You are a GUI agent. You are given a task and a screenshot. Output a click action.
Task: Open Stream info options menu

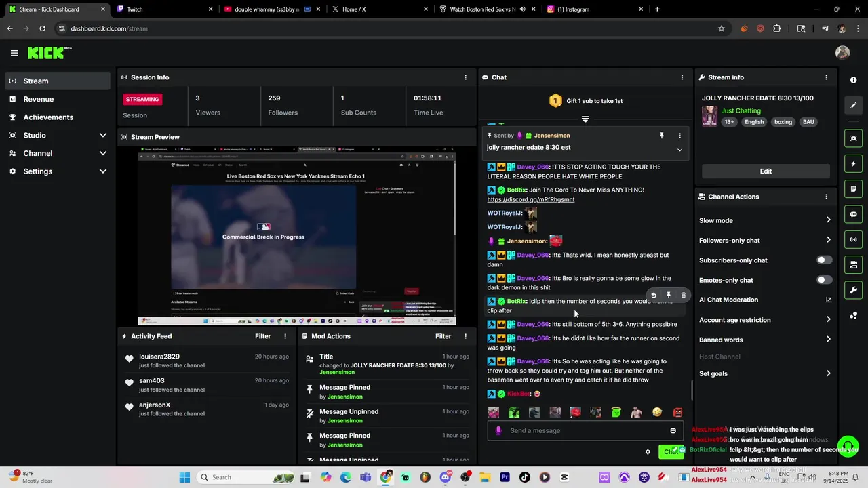click(x=826, y=77)
